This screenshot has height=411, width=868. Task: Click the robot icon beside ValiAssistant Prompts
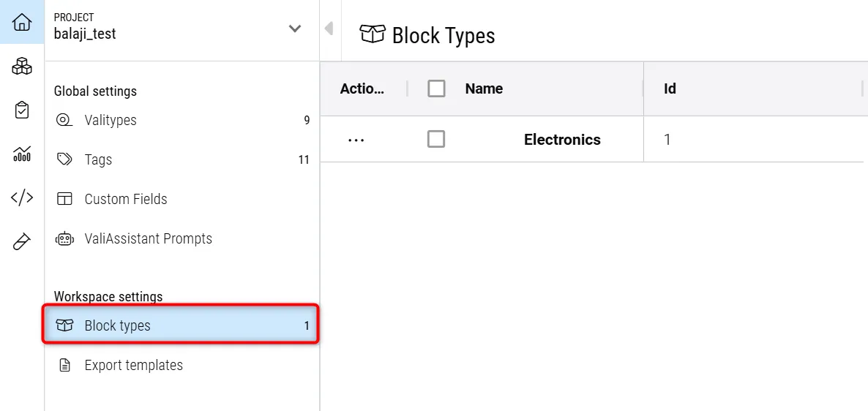tap(65, 239)
